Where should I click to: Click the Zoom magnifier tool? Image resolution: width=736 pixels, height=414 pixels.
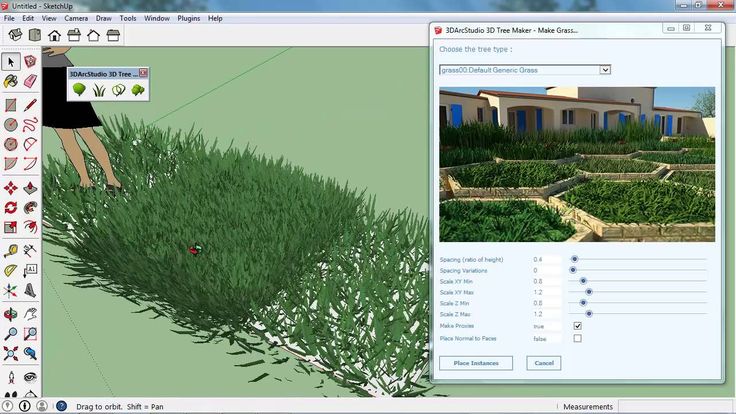(x=11, y=334)
